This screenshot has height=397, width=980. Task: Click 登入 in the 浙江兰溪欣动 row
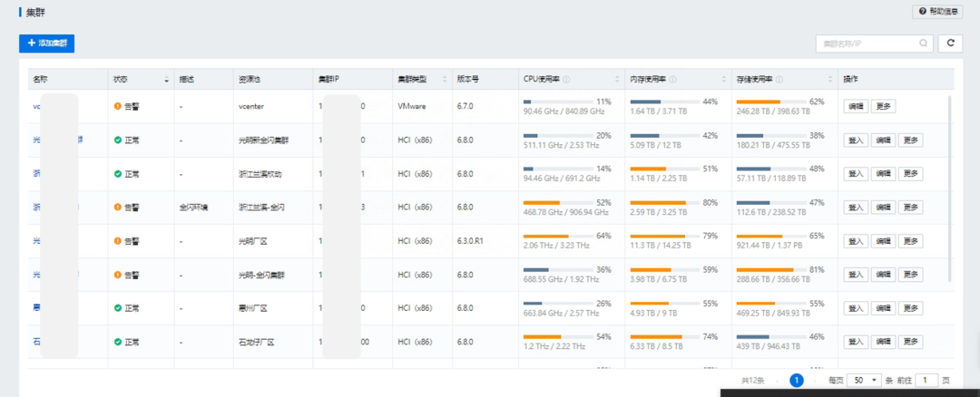855,174
